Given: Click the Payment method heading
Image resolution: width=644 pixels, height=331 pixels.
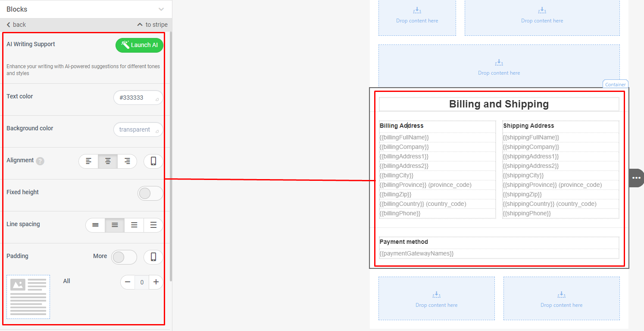Looking at the screenshot, I should tap(403, 242).
